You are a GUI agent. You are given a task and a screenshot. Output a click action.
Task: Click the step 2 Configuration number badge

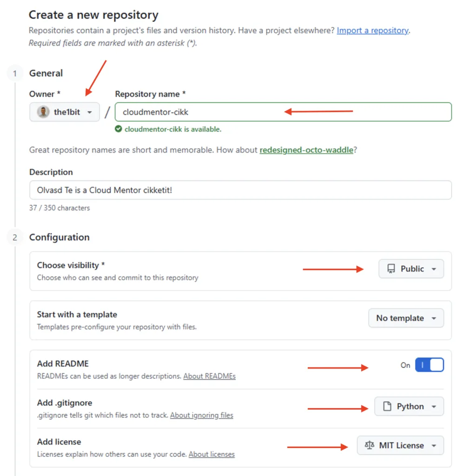(15, 238)
